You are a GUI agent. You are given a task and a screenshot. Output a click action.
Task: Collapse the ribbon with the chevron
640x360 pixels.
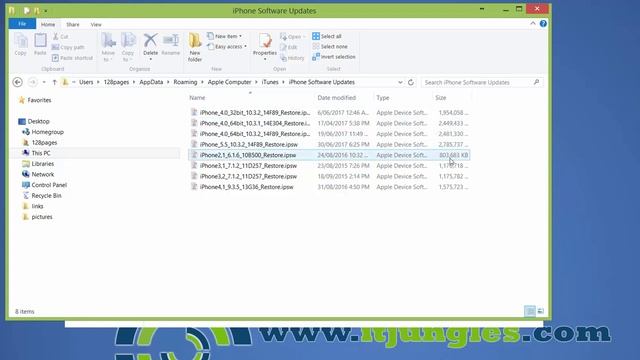click(533, 24)
